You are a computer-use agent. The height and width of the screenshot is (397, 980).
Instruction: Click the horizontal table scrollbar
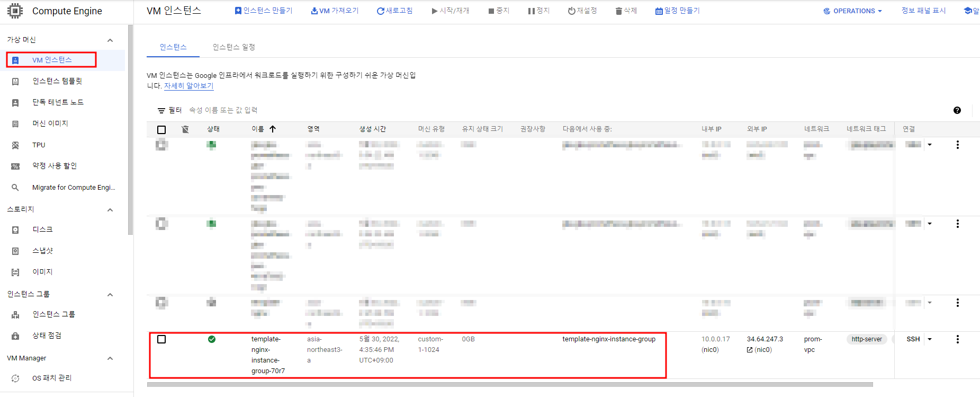tap(510, 384)
